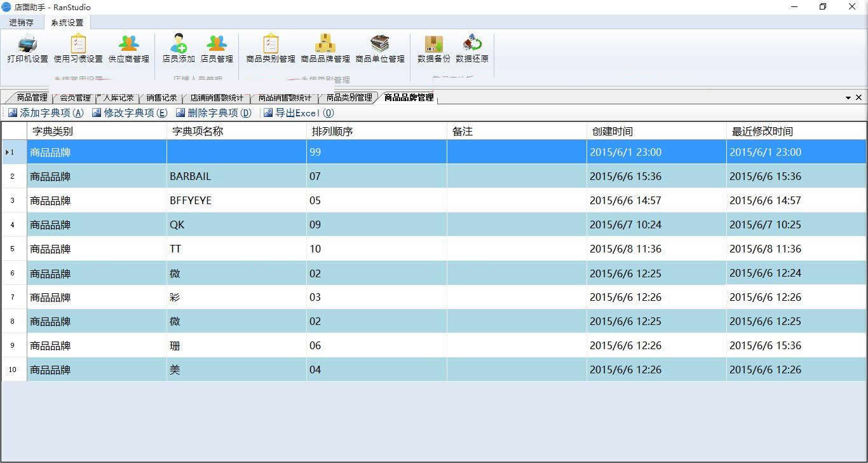Sort by 排列顺序 column header
The height and width of the screenshot is (463, 868).
(377, 132)
